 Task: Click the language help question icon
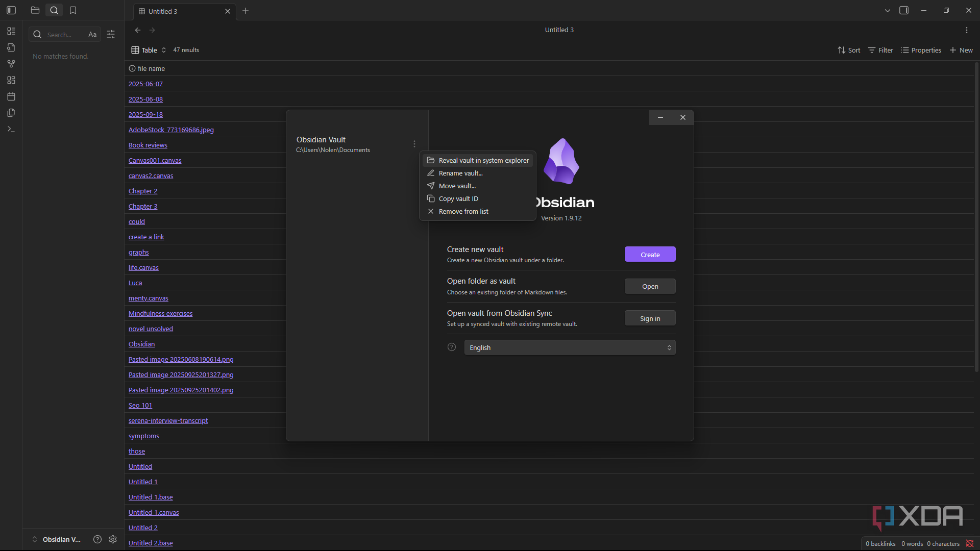(452, 347)
